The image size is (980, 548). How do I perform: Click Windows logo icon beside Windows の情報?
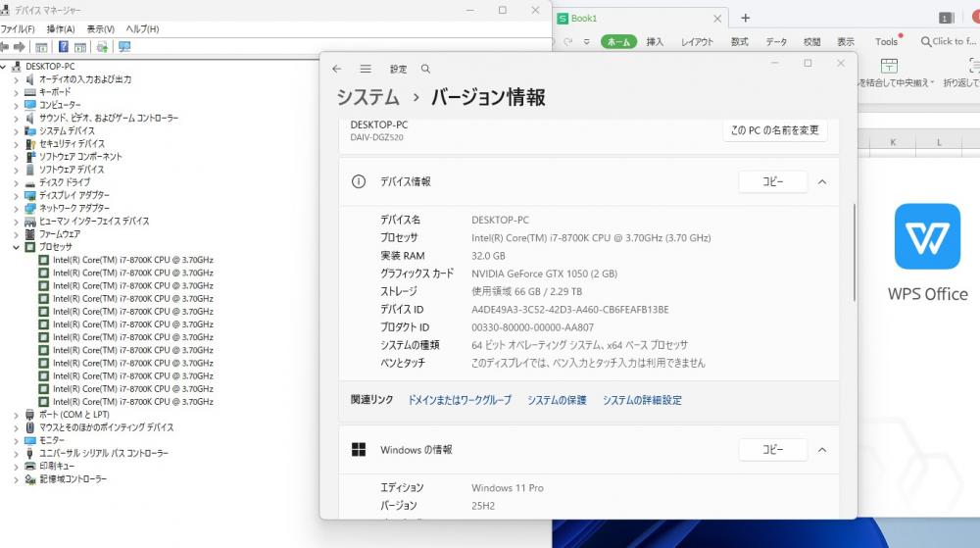[359, 449]
